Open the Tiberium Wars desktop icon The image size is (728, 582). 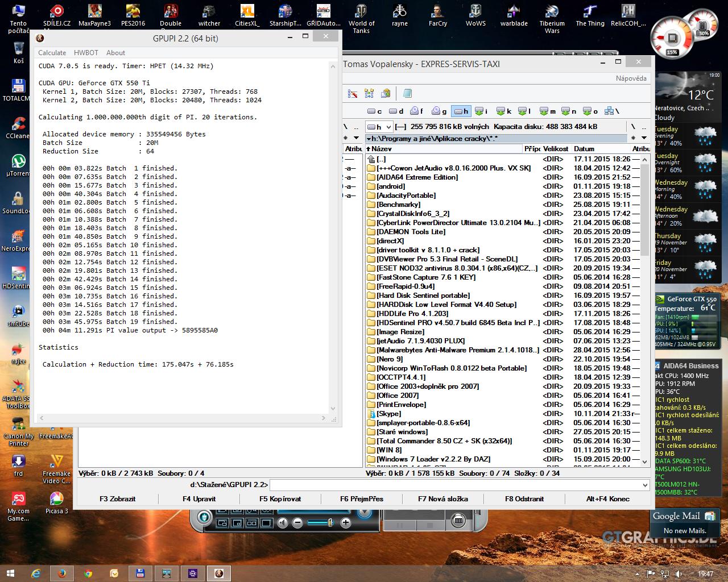(552, 18)
